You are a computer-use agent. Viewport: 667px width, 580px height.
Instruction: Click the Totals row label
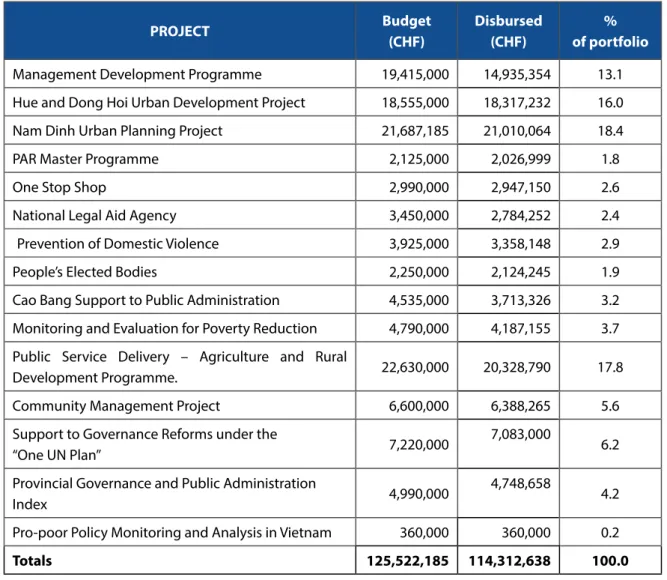tap(32, 561)
